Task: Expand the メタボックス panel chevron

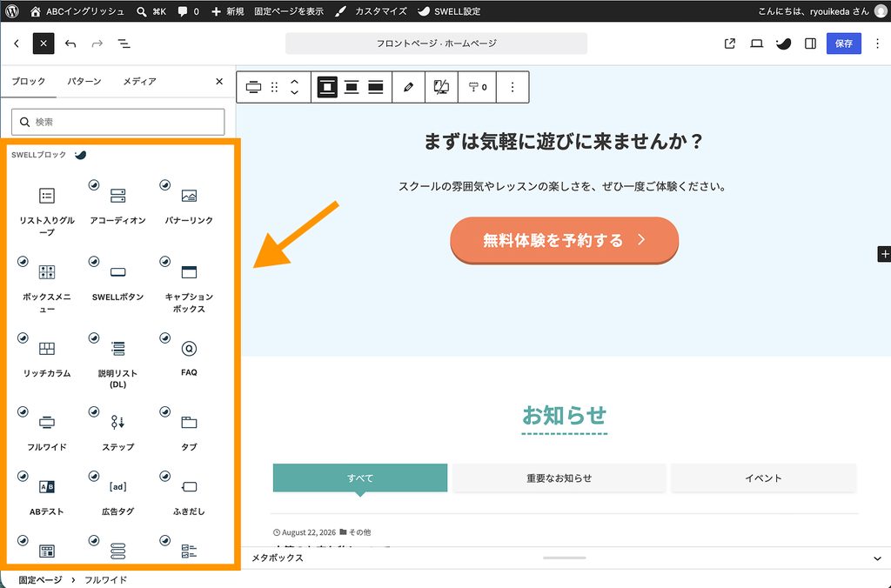Action: (877, 558)
